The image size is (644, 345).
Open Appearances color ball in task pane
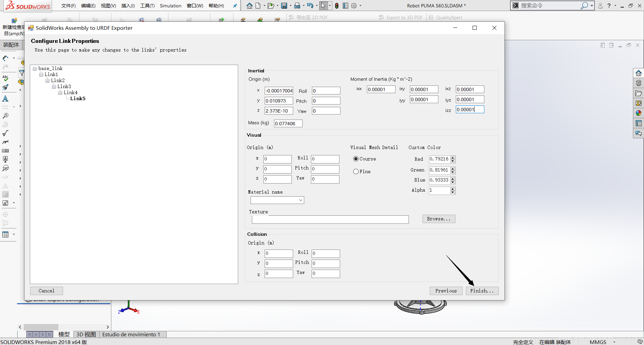639,113
